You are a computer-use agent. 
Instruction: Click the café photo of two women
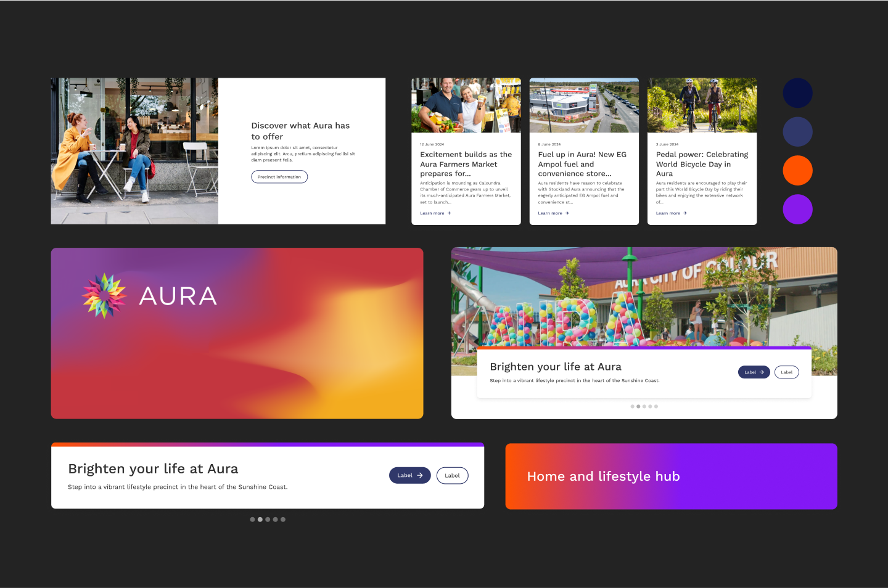click(134, 151)
